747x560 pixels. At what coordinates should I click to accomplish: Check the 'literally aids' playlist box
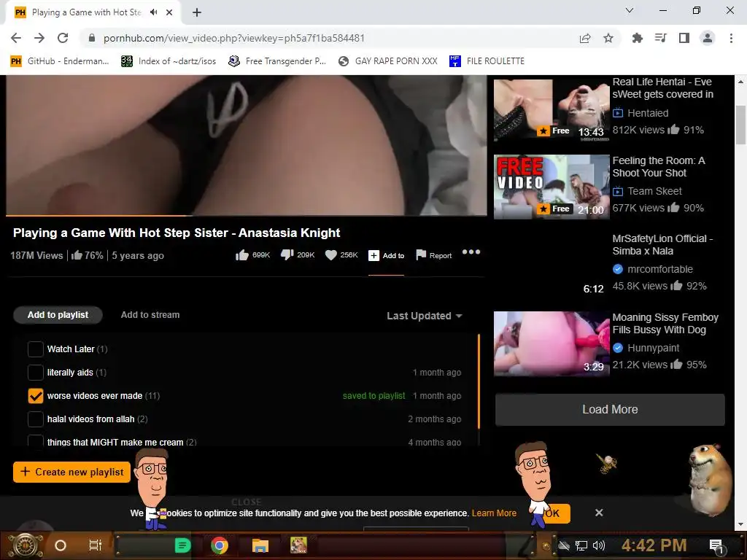35,373
